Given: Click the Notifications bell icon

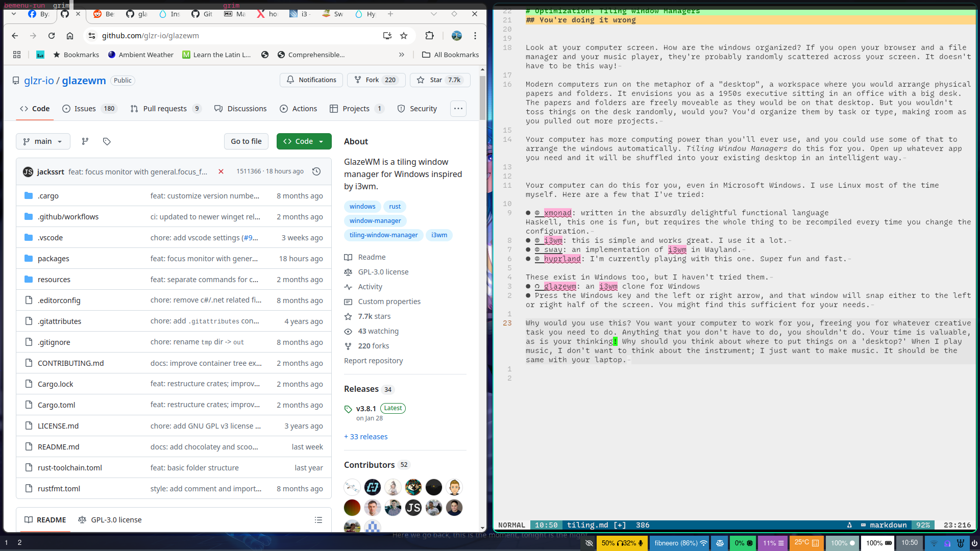Looking at the screenshot, I should [290, 80].
